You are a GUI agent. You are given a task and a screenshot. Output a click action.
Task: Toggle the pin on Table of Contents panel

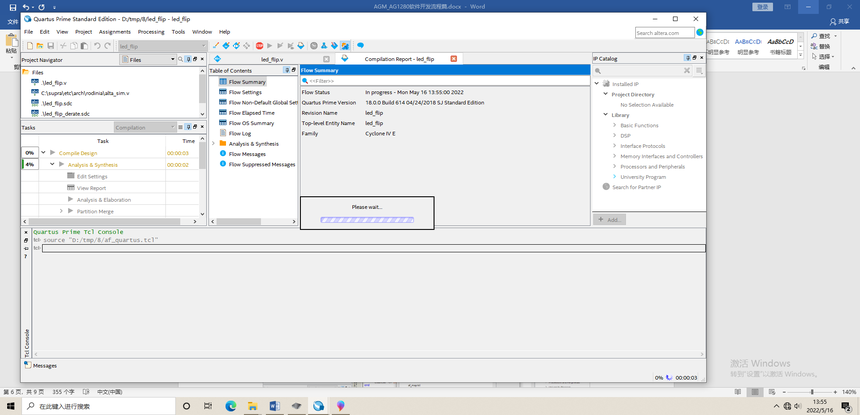coord(286,70)
